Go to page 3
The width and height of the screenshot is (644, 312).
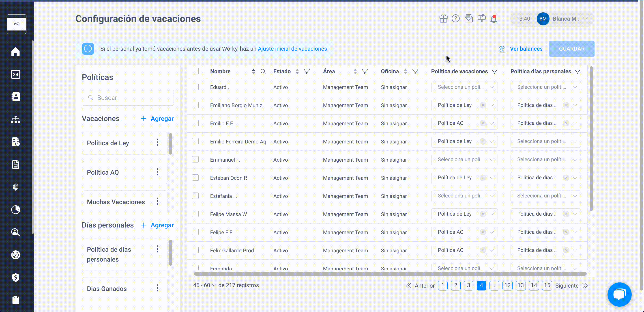468,286
